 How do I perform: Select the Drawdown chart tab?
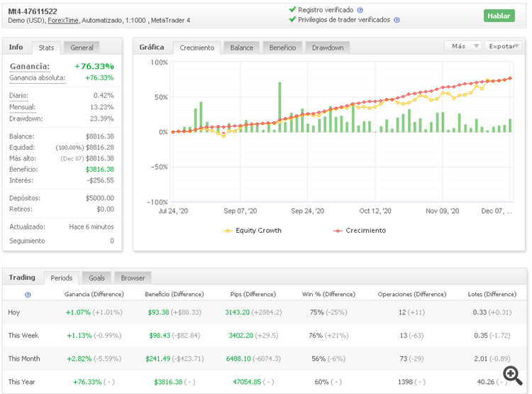[x=328, y=48]
